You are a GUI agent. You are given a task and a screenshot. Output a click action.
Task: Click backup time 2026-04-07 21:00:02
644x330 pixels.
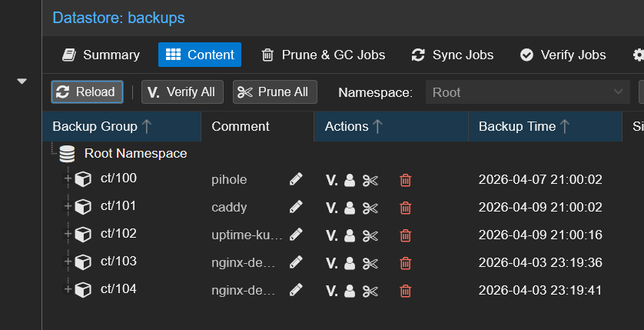(540, 179)
